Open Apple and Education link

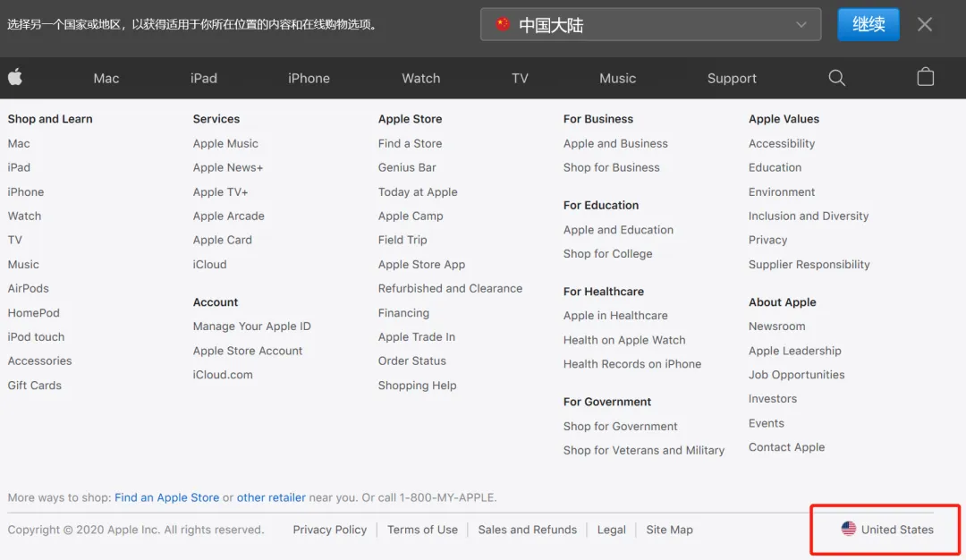pyautogui.click(x=618, y=230)
